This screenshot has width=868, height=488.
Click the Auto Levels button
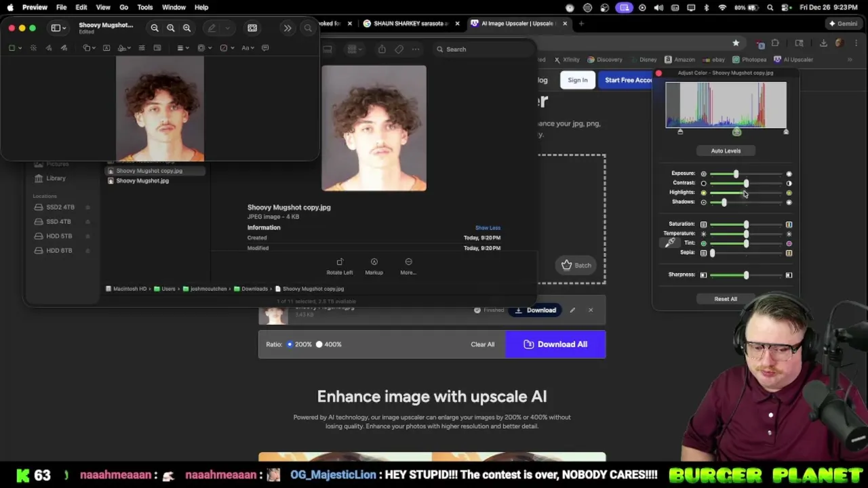(726, 150)
